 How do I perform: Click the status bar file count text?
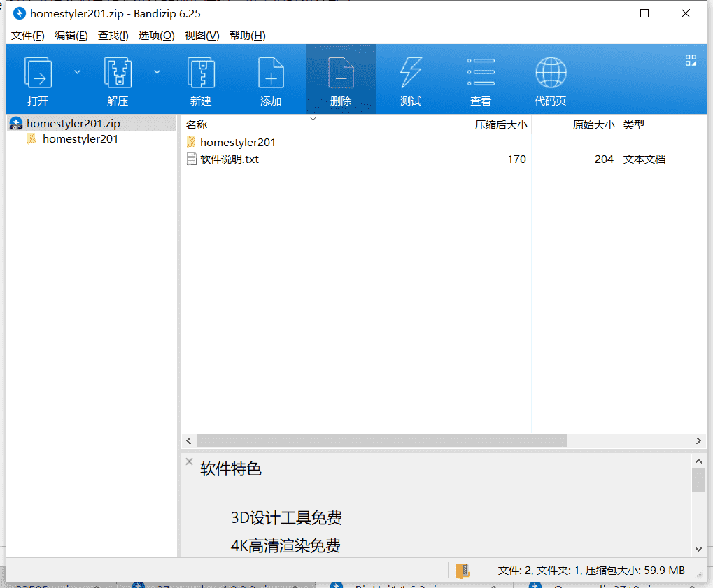click(x=591, y=571)
